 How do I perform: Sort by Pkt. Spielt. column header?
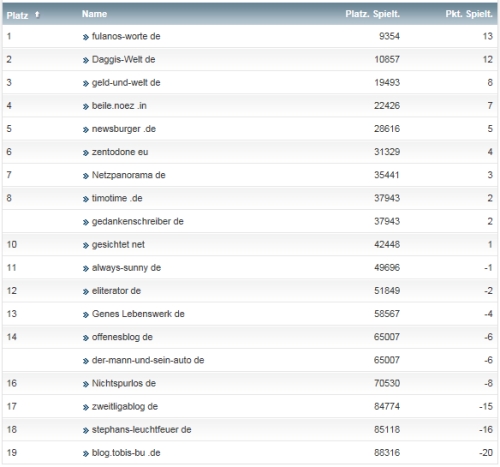point(469,14)
